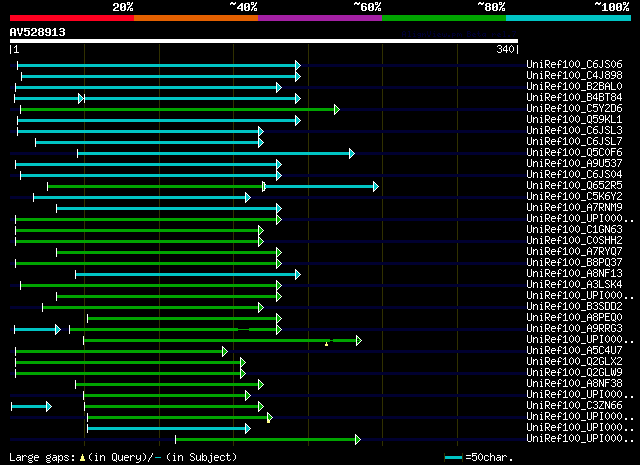Click the white AV528913 query sequence bar
Screen dimensions: 640x465
264,41
